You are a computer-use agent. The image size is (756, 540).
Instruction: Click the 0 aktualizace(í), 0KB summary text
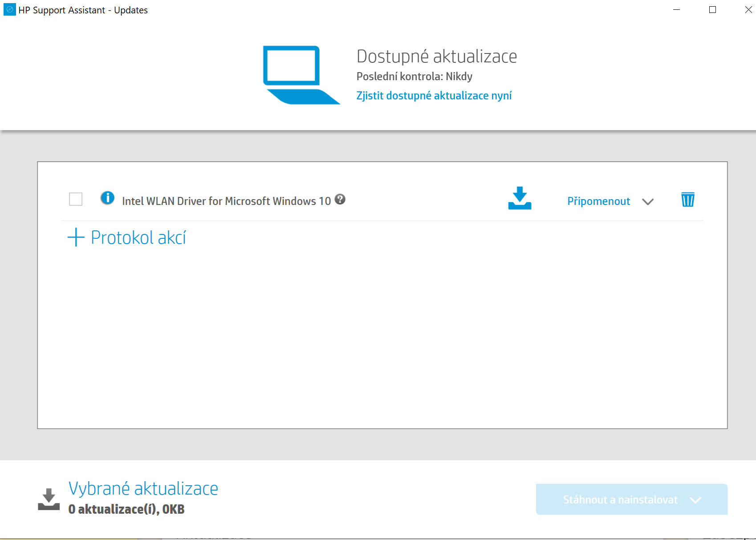[x=126, y=509]
